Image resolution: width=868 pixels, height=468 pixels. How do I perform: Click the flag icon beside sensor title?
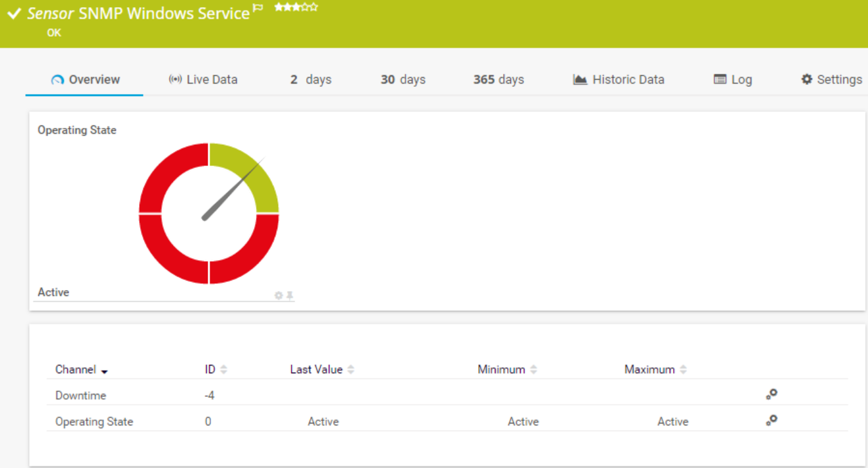click(x=258, y=8)
